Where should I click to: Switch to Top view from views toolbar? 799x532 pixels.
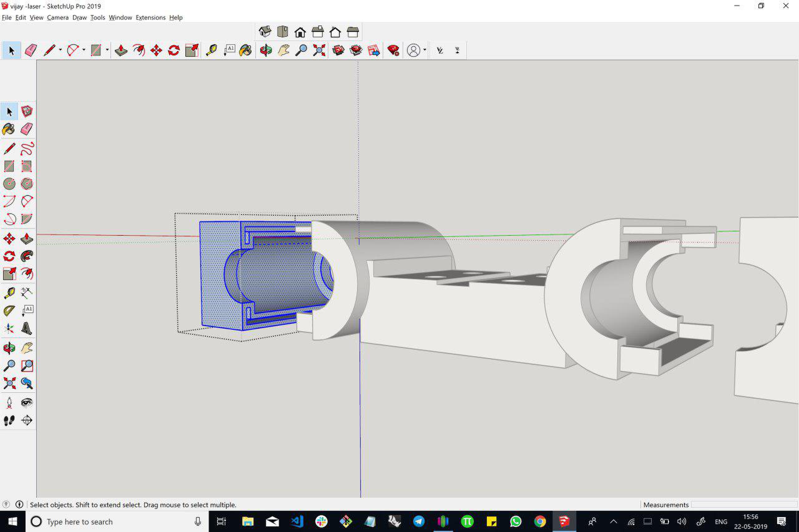[x=282, y=32]
